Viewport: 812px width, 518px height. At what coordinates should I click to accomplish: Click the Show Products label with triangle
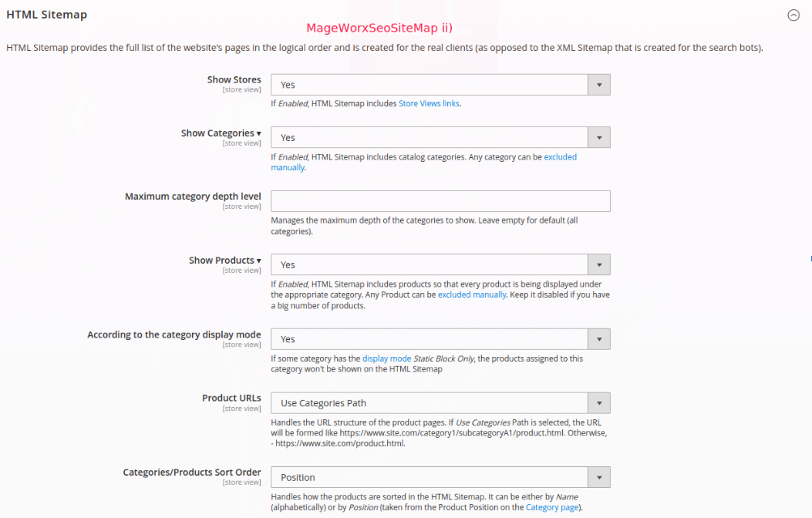click(x=224, y=261)
